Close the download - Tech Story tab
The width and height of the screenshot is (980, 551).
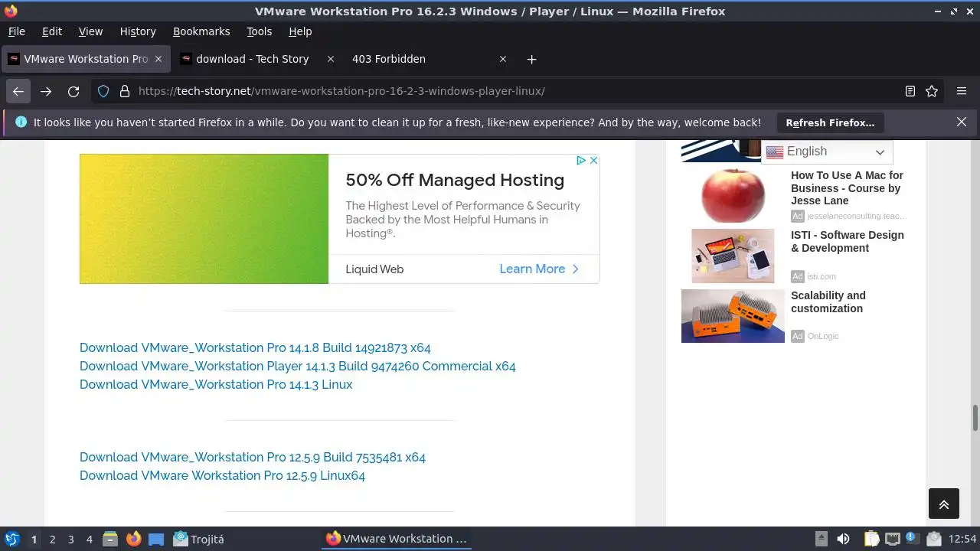point(331,59)
